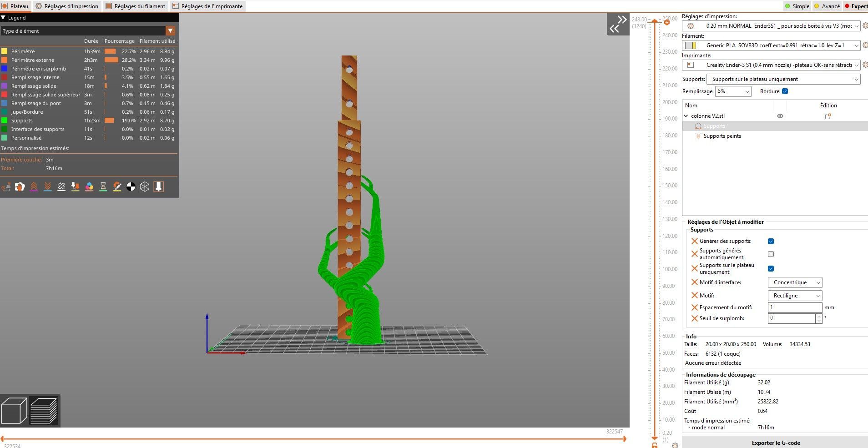Open Réglages du filament tab
The image size is (868, 448).
[136, 6]
